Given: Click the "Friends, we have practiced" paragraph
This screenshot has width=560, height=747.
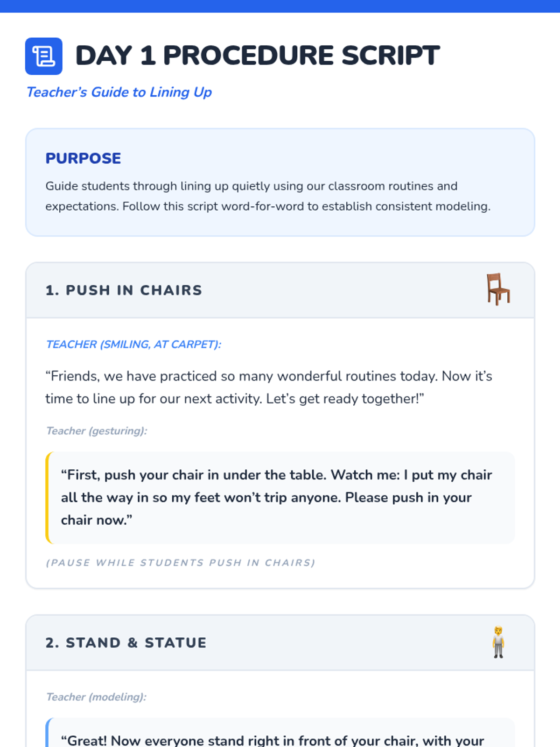Looking at the screenshot, I should click(x=268, y=387).
